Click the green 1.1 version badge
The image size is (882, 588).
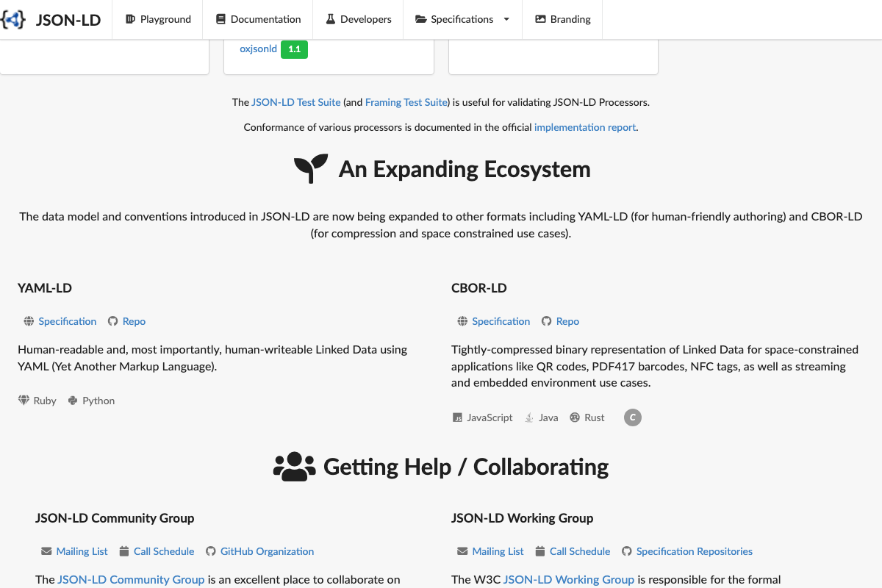point(294,49)
